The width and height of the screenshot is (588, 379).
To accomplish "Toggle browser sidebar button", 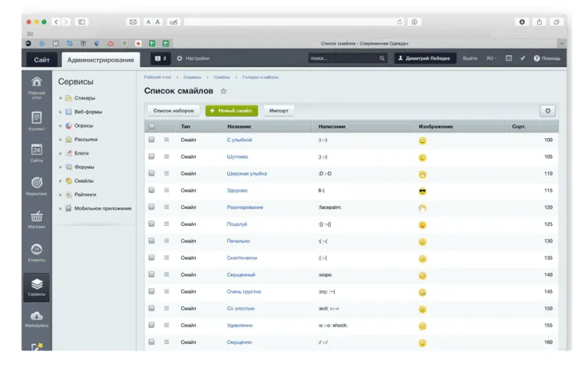I will 82,22.
